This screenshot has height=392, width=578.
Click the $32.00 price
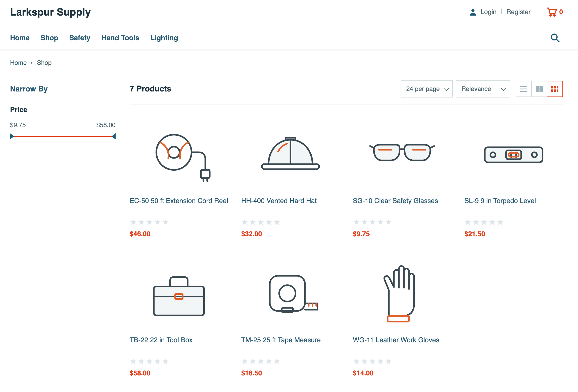click(252, 234)
